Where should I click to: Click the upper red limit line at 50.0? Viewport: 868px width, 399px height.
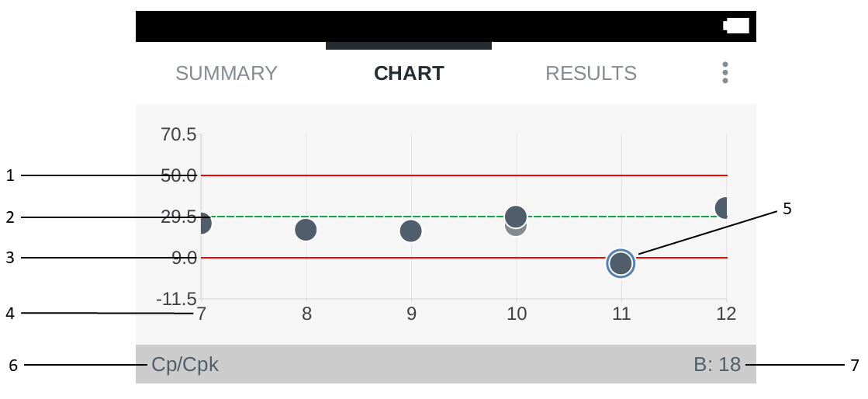click(465, 175)
